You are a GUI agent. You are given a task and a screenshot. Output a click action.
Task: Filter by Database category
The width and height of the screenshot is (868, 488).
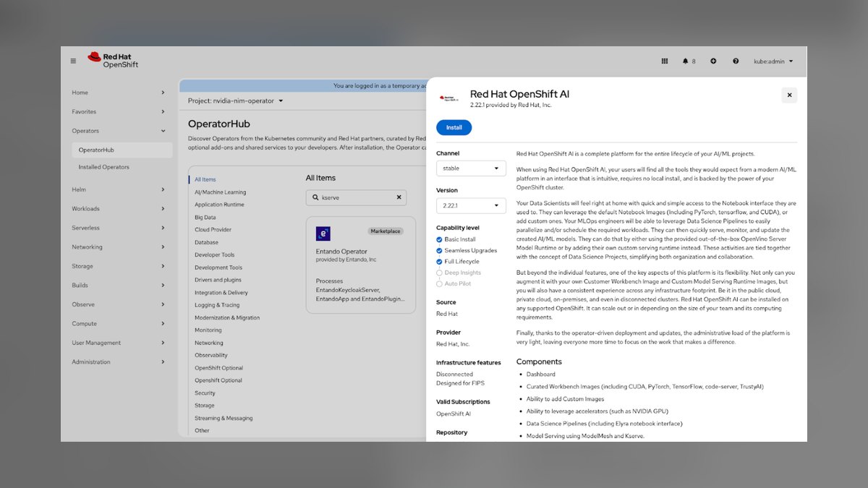tap(206, 242)
